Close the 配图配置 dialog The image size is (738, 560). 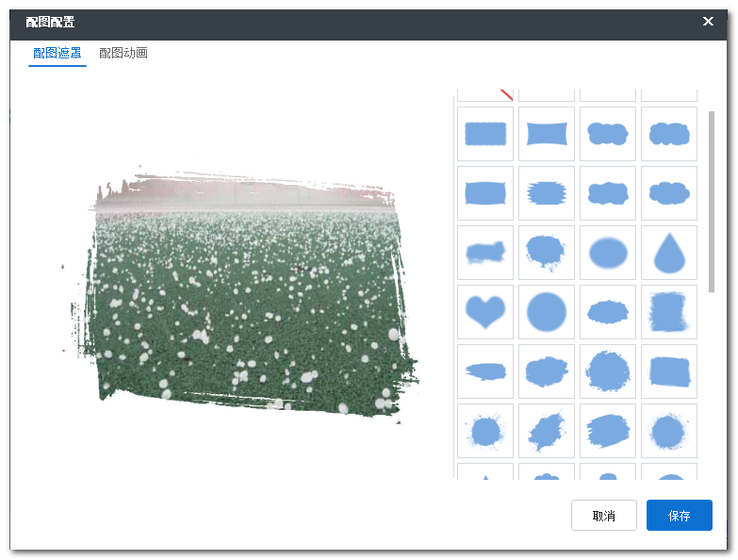click(708, 21)
